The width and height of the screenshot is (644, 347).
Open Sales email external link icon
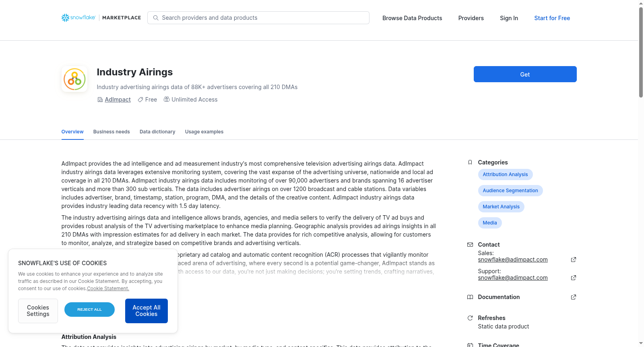point(574,260)
